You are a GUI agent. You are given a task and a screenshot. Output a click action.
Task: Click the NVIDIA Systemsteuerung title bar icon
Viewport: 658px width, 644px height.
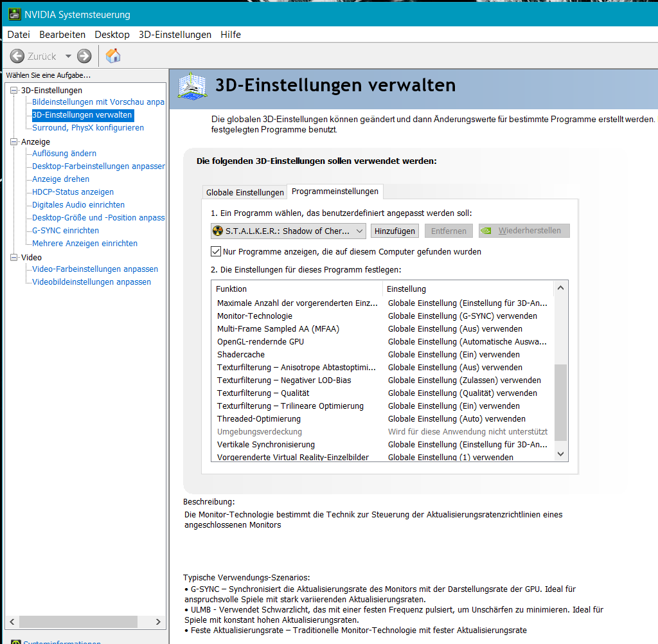pyautogui.click(x=15, y=15)
